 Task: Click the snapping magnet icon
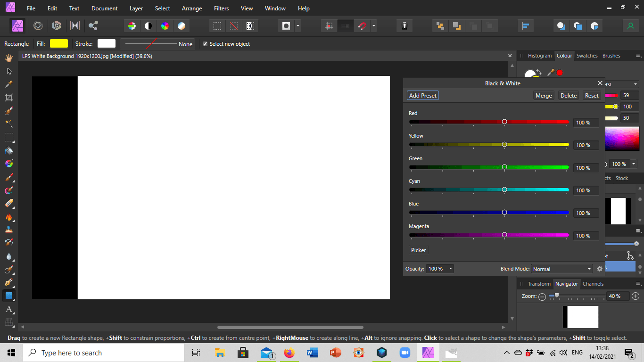[x=362, y=26]
